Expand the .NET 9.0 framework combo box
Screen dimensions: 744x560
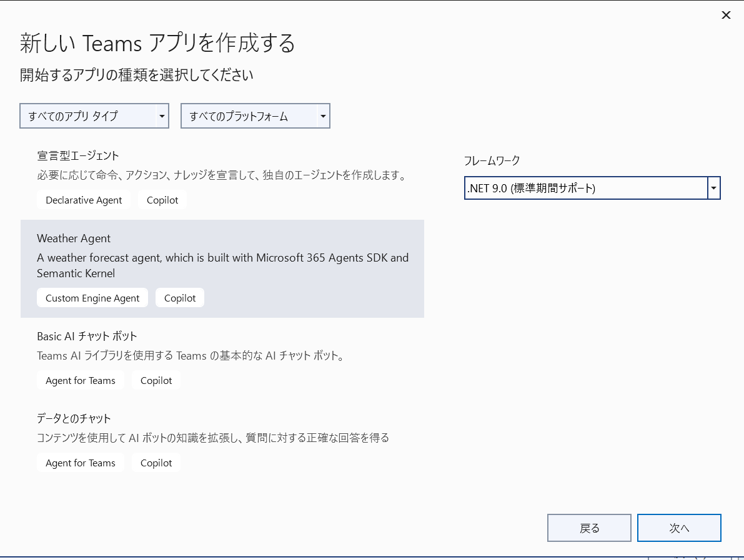pos(592,189)
